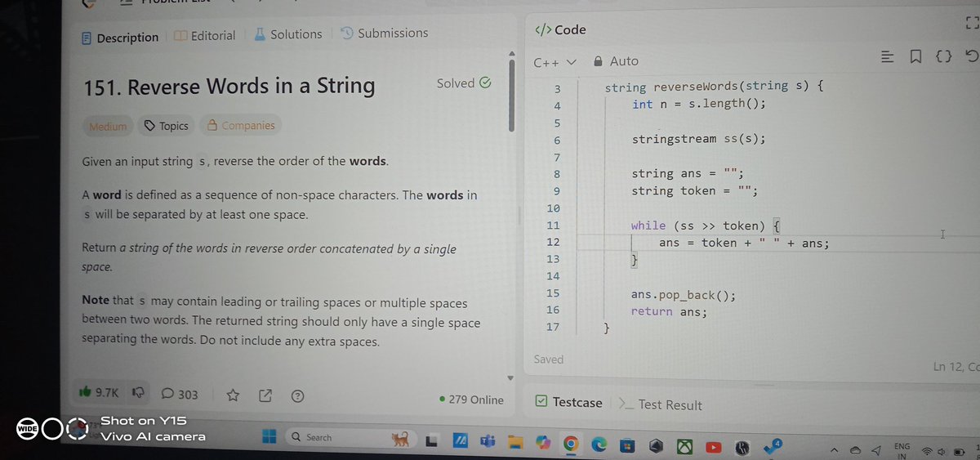This screenshot has height=460, width=980.
Task: Click the down arrow below description scrollbar
Action: pos(510,378)
